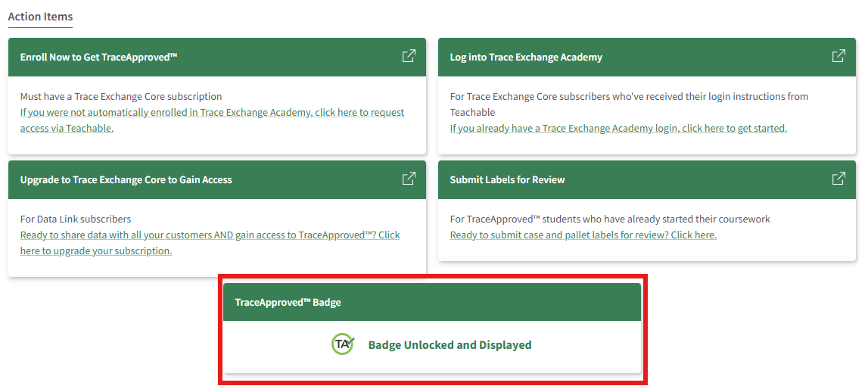This screenshot has width=868, height=389.
Task: Follow the request access via Teachable link
Action: tap(212, 120)
